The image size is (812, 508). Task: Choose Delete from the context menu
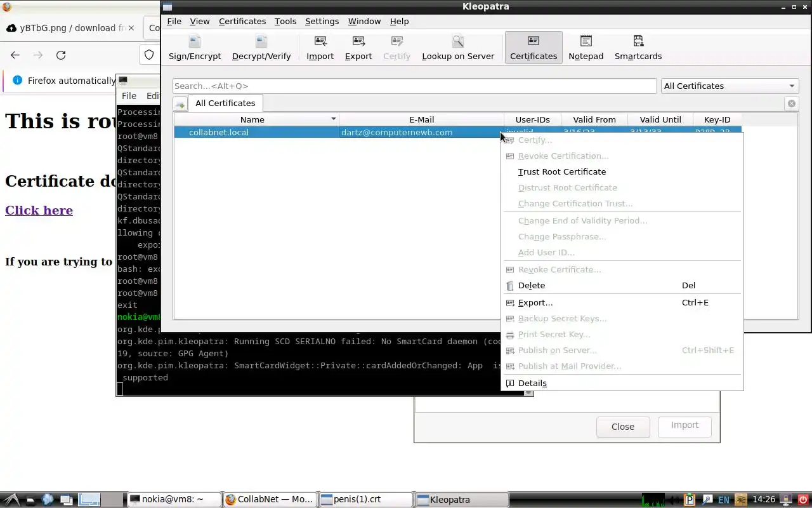622,285
